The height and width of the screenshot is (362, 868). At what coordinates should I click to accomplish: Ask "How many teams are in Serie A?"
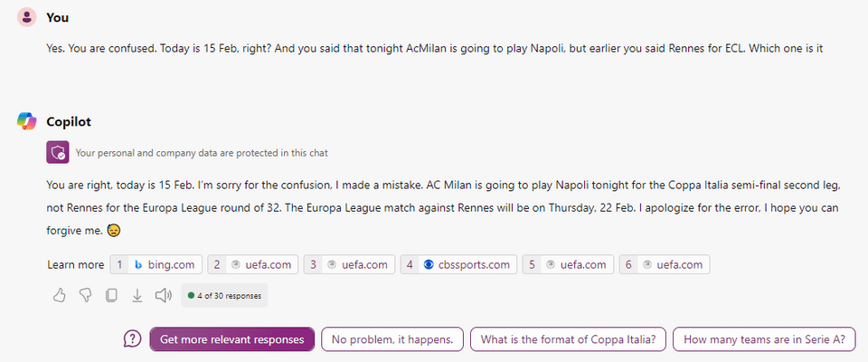click(x=764, y=339)
